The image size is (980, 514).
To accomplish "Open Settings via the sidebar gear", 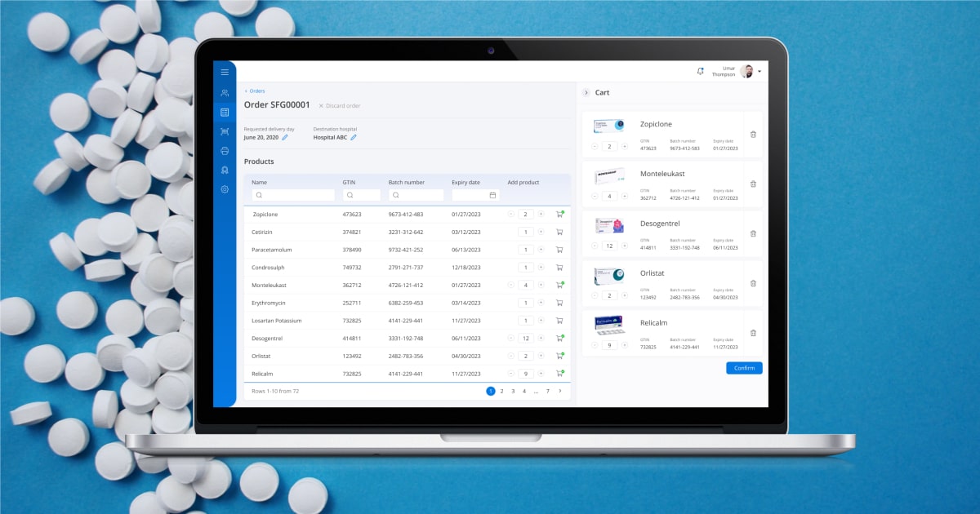I will click(x=225, y=189).
